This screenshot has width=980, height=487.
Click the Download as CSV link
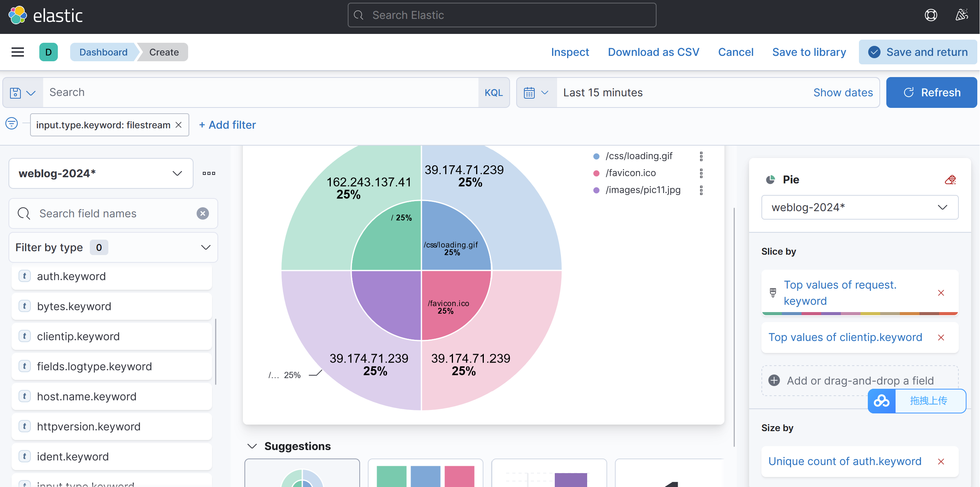coord(653,52)
